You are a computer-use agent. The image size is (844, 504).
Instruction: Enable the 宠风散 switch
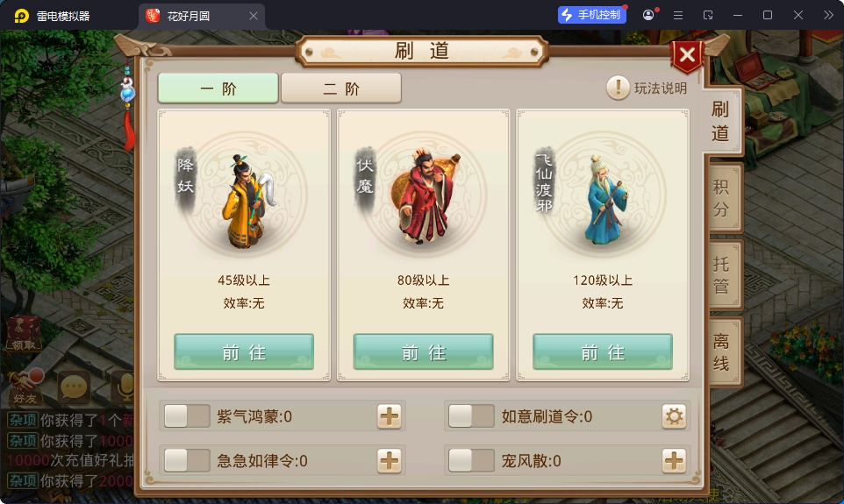pyautogui.click(x=471, y=461)
